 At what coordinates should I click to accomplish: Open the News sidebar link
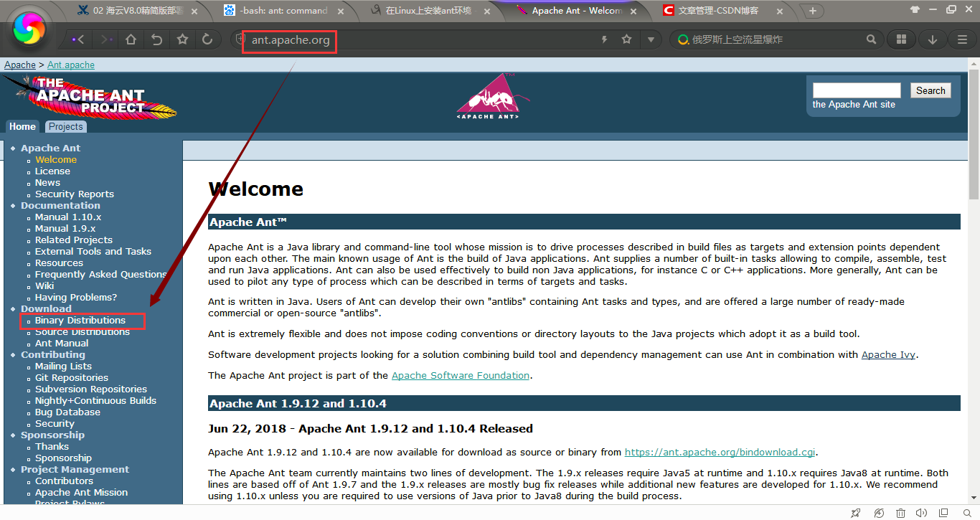(47, 183)
